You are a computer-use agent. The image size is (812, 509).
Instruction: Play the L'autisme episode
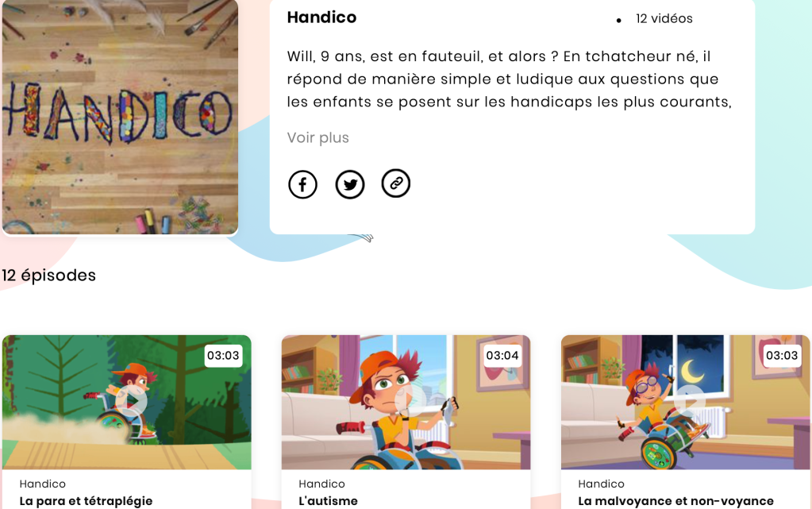pos(410,399)
